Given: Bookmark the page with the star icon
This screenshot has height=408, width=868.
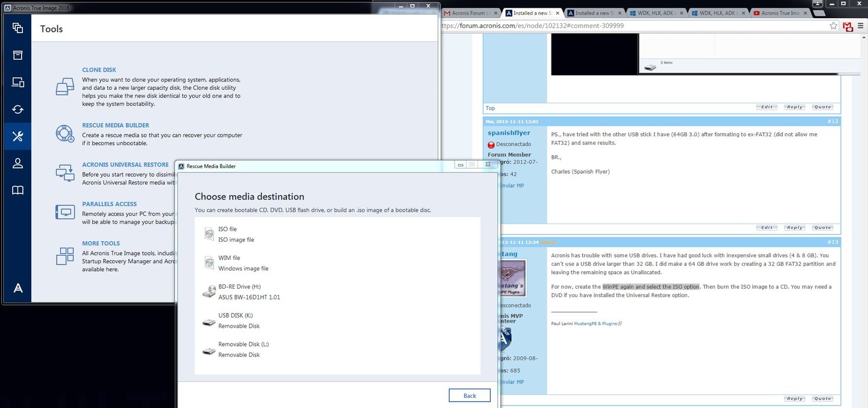Looking at the screenshot, I should pos(834,26).
